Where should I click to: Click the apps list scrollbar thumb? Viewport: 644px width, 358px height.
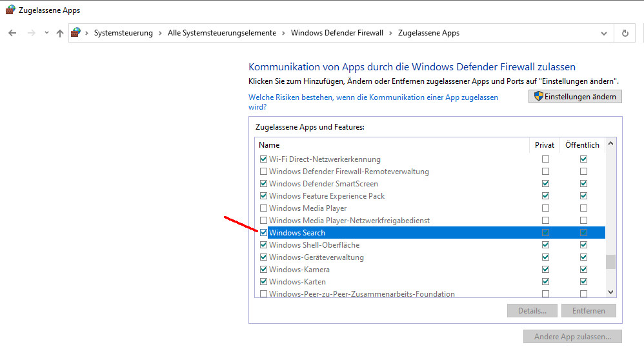610,261
